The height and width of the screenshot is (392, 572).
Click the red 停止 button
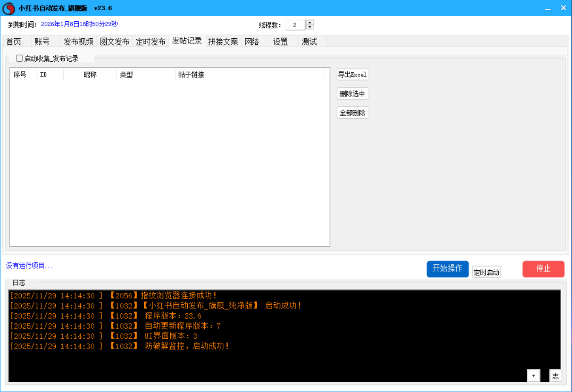543,269
